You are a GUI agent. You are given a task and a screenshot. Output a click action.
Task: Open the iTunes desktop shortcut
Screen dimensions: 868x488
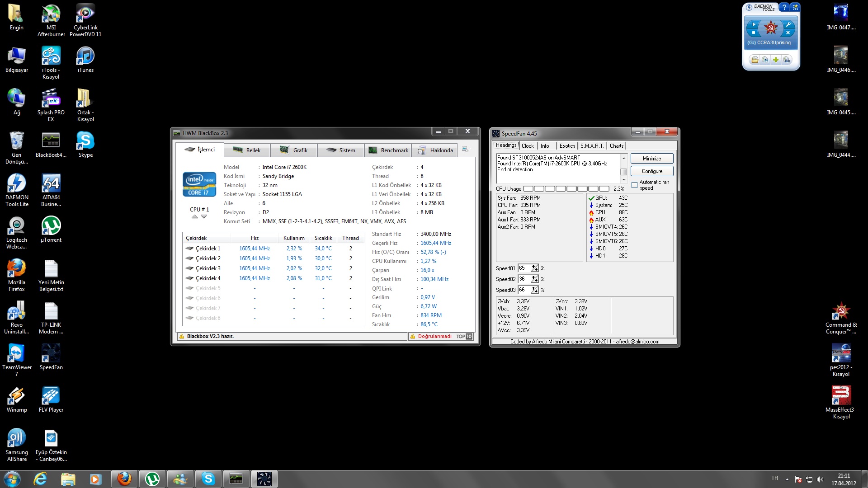pos(85,60)
